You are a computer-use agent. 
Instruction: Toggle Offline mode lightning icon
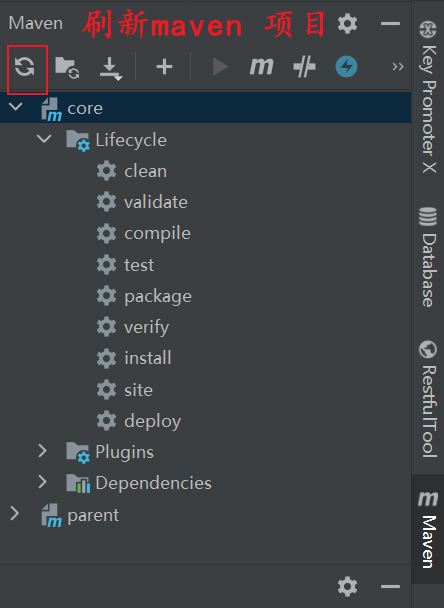coord(346,67)
